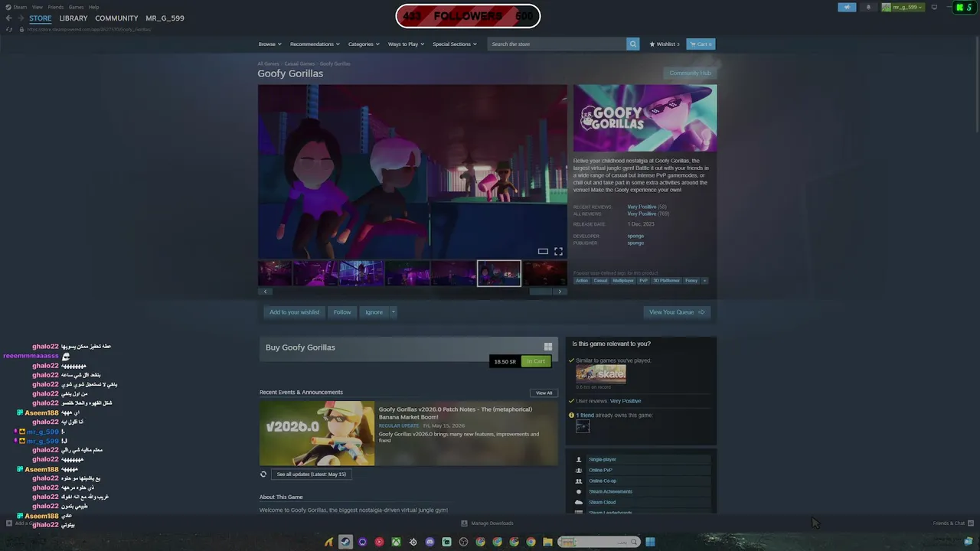The height and width of the screenshot is (551, 980).
Task: Click the Very Positive recent reviews link
Action: click(x=642, y=207)
